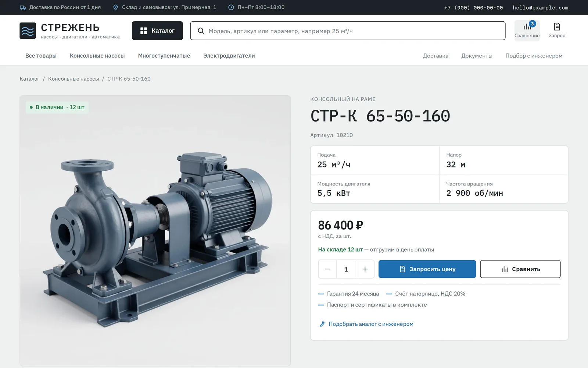
Task: Focus the model or article search field
Action: (x=348, y=31)
